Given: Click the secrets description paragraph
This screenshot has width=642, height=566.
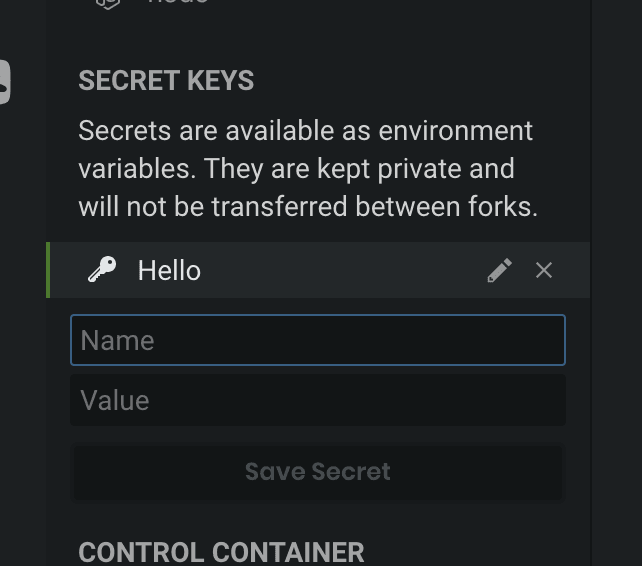Looking at the screenshot, I should pos(308,169).
